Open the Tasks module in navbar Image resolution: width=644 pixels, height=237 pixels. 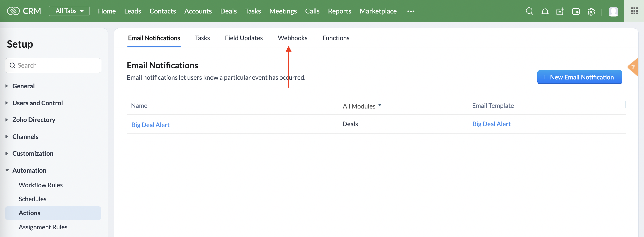click(253, 11)
